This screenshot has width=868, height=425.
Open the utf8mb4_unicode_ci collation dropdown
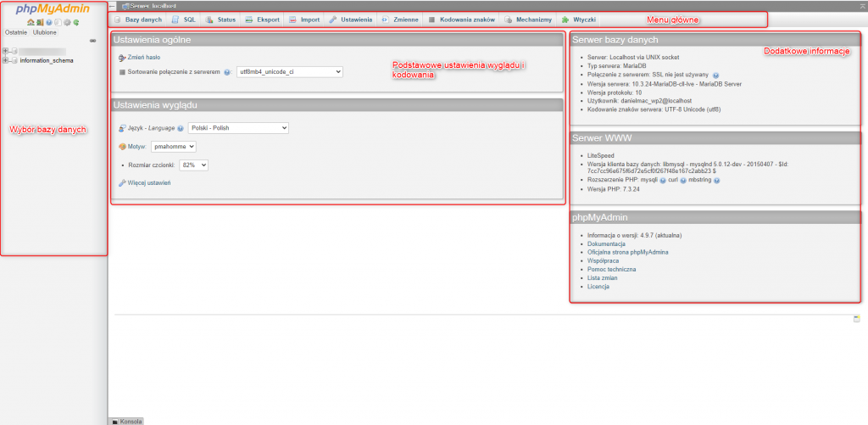tap(289, 72)
